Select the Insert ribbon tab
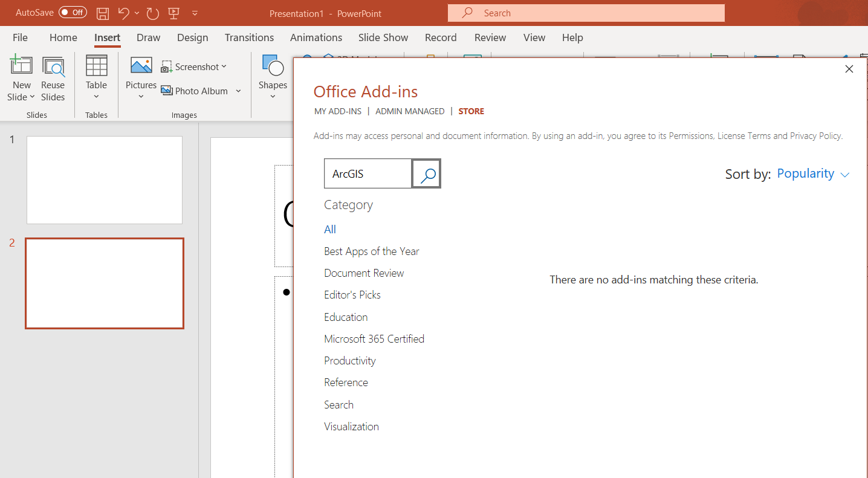 107,37
